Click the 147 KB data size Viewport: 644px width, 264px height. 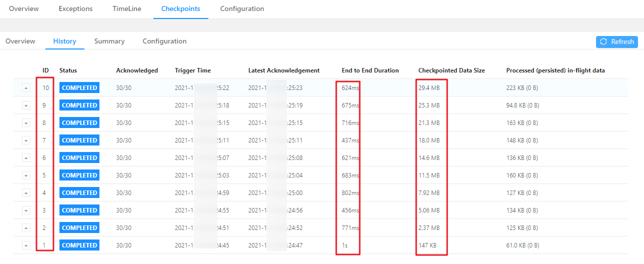click(x=428, y=245)
